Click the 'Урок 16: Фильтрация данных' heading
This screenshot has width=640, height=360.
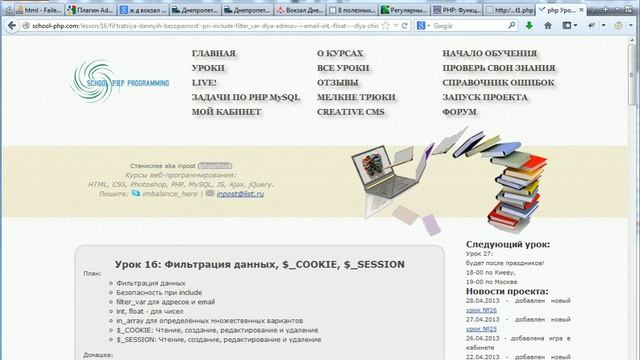click(x=260, y=264)
